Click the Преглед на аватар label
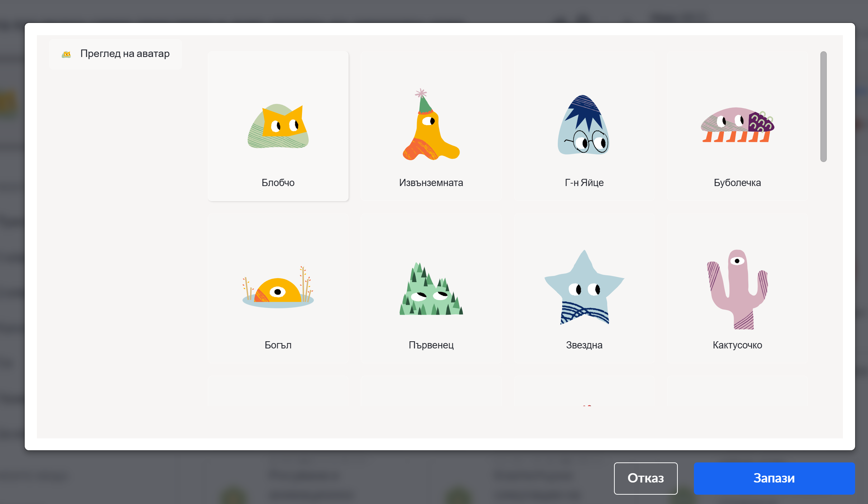 tap(125, 54)
